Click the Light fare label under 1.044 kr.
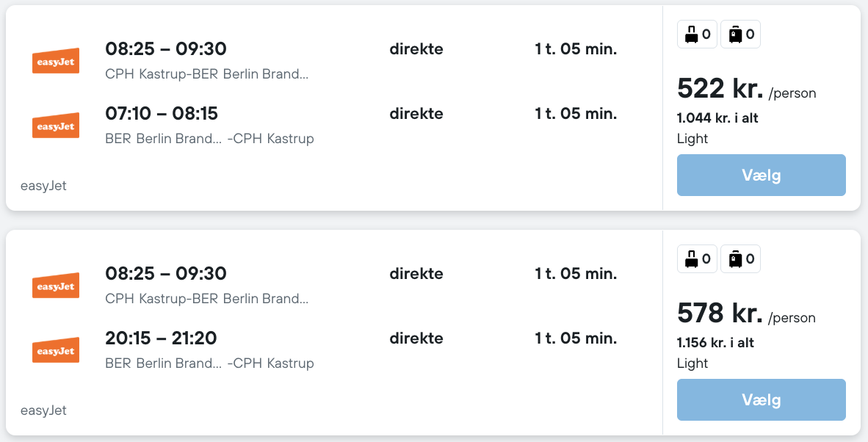The width and height of the screenshot is (868, 442). click(x=692, y=139)
